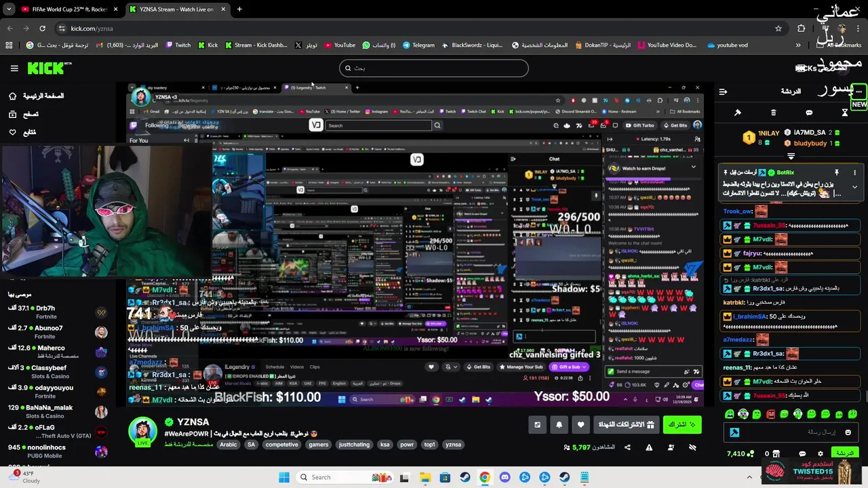Click the chat gavel moderation icon

pyautogui.click(x=738, y=113)
